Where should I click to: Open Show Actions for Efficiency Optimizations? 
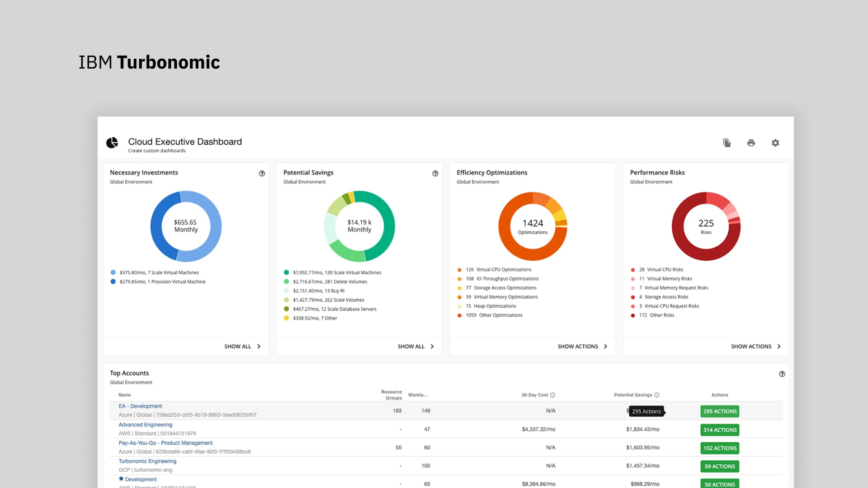[582, 347]
